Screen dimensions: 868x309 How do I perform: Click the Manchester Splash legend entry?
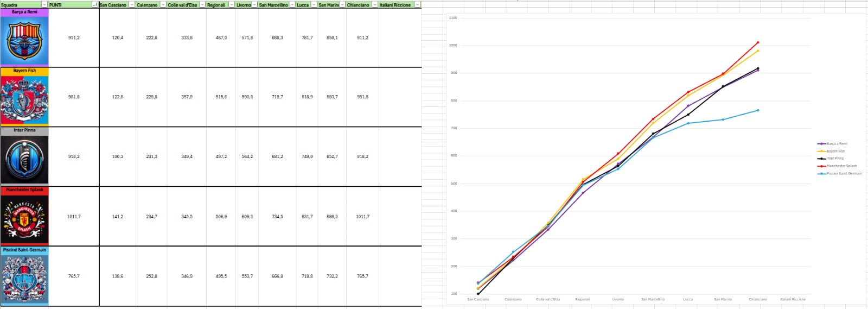[x=841, y=166]
